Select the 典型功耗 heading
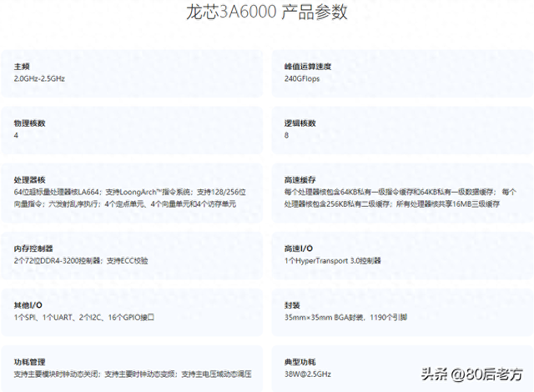Screen dimensions: 534x392 coord(300,362)
